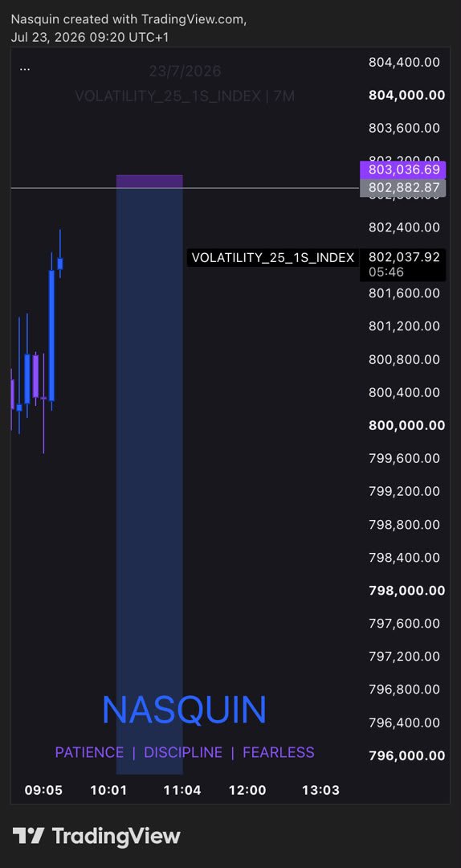Viewport: 461px width, 868px height.
Task: Click the 796,400.00 price axis value
Action: (x=404, y=723)
